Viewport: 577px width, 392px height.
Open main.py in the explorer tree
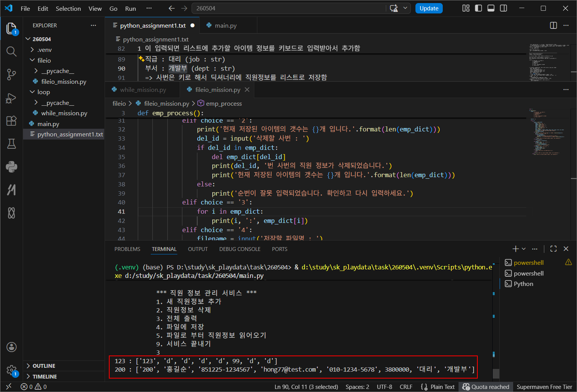coord(64,124)
